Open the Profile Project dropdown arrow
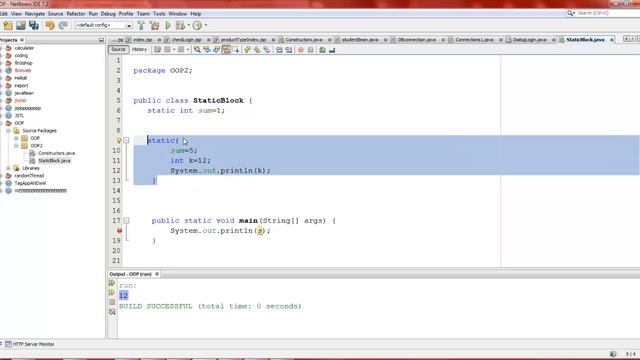The width and height of the screenshot is (640, 360). click(x=205, y=25)
